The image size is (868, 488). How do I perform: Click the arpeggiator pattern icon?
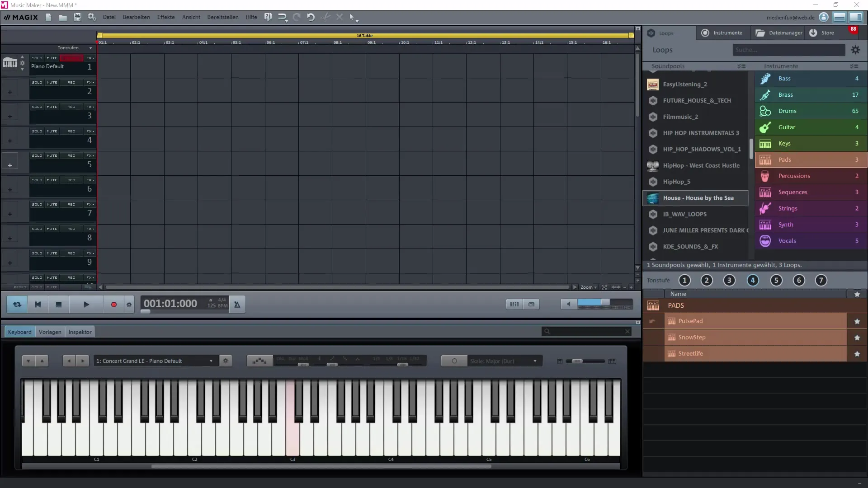click(x=259, y=361)
